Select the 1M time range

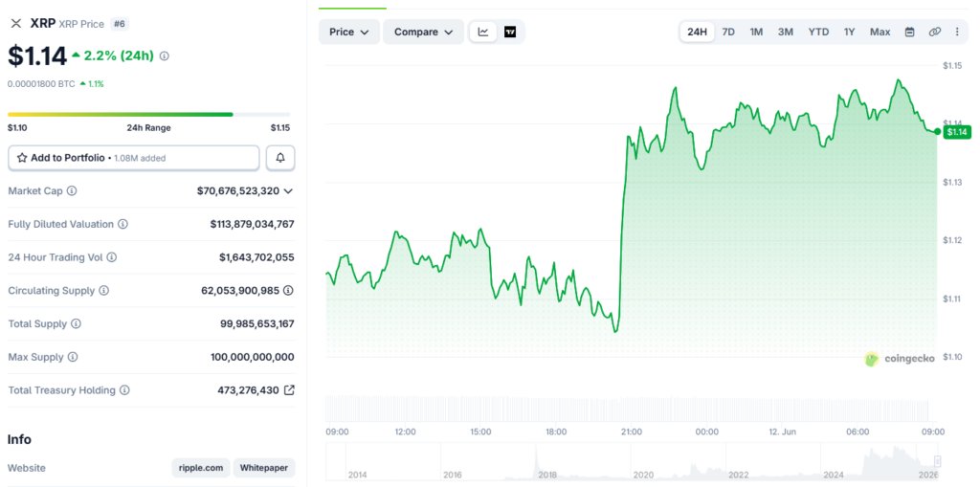pyautogui.click(x=756, y=32)
